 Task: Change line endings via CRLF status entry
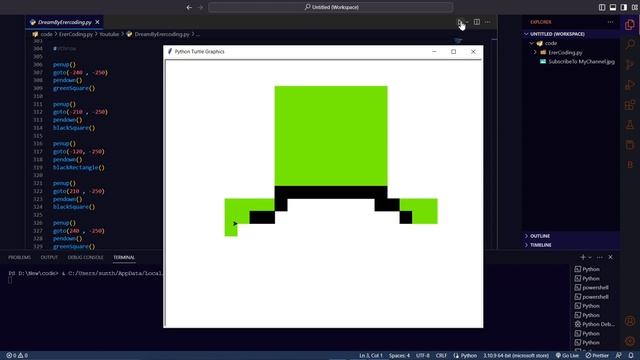[441, 356]
